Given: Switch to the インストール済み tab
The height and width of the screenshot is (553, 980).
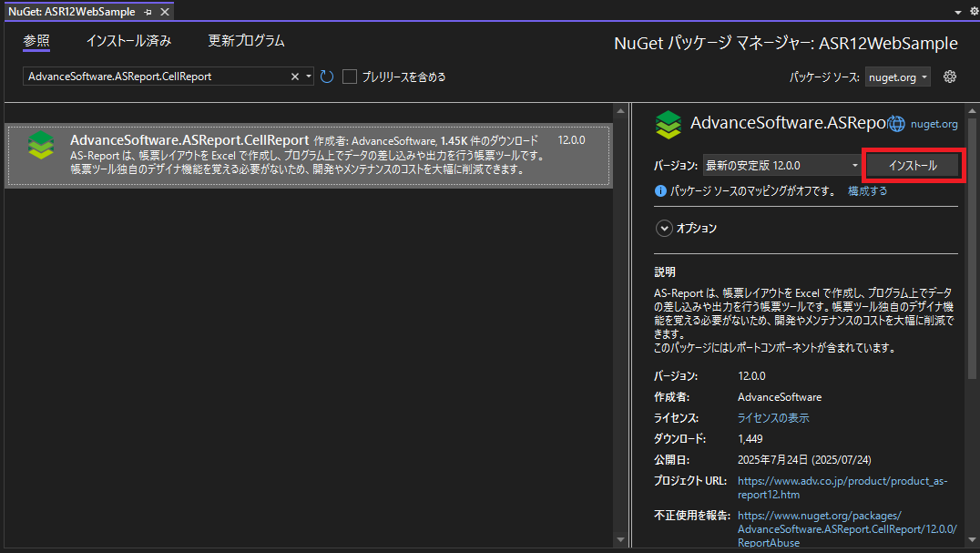Looking at the screenshot, I should point(128,41).
